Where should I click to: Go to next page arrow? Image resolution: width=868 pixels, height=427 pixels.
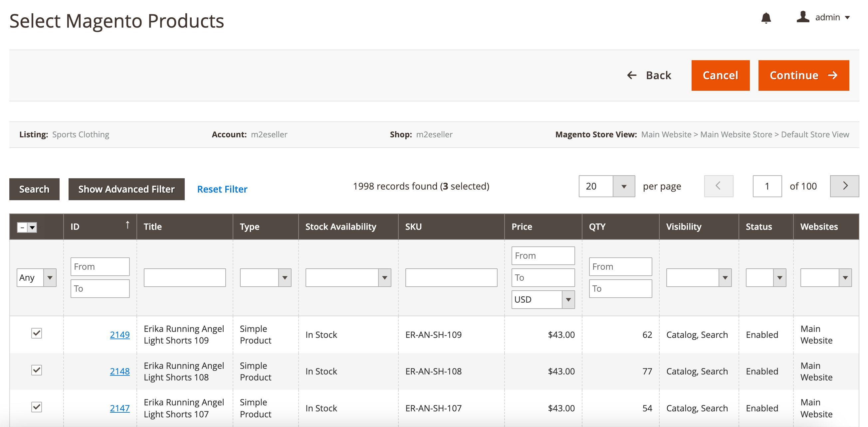pos(844,186)
